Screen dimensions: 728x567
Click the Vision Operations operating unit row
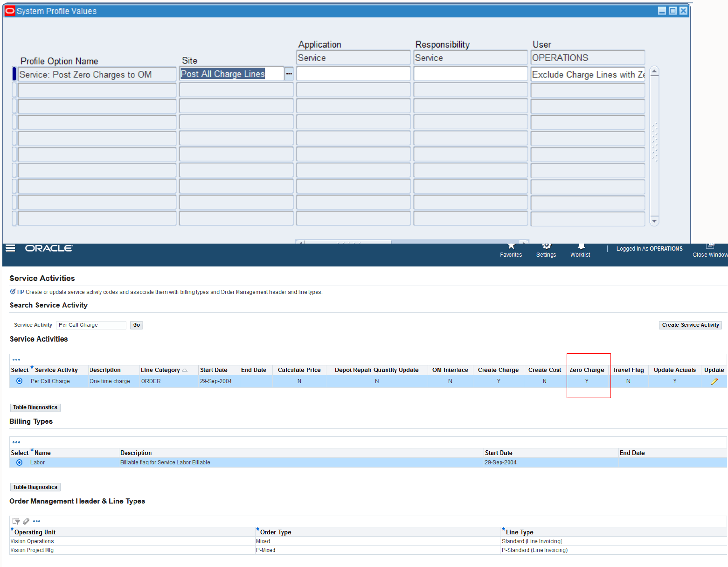32,541
